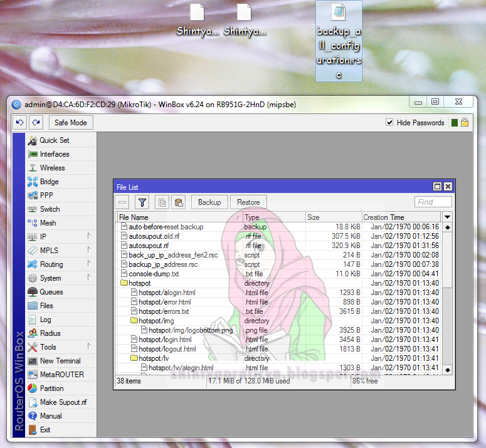
Task: Sort by the Size column header
Action: pos(334,217)
